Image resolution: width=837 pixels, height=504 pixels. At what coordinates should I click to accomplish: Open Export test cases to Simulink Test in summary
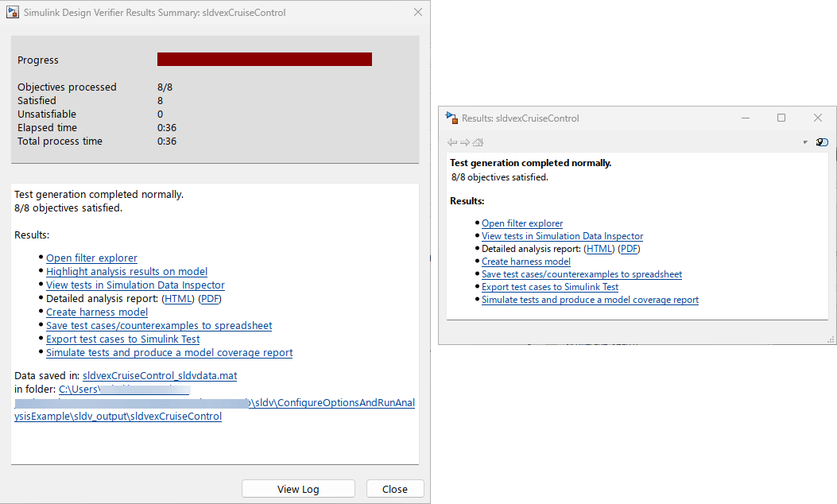pos(122,339)
